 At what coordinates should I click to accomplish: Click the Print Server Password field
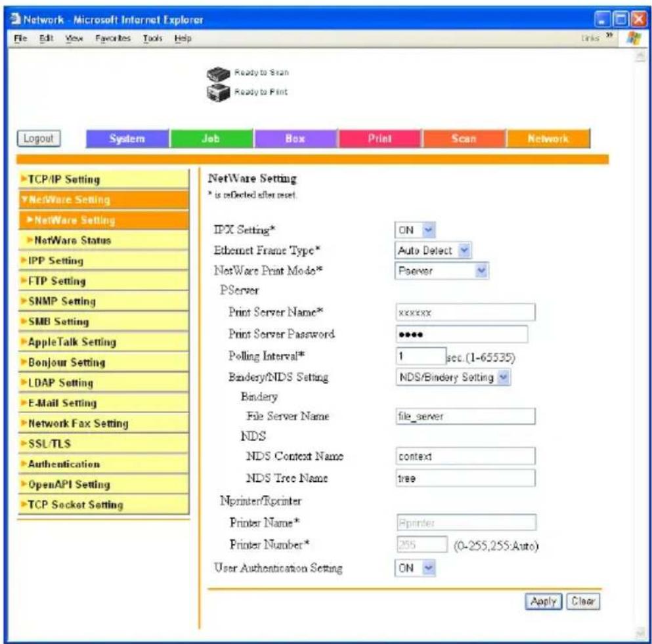[x=462, y=334]
